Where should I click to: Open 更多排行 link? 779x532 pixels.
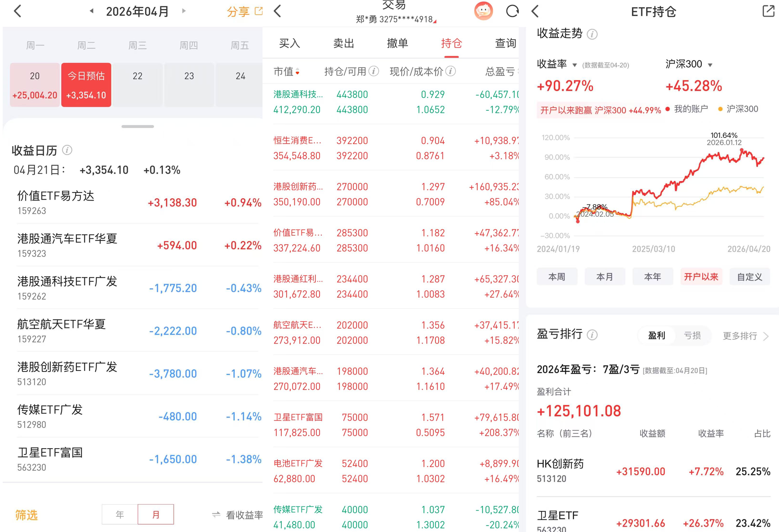(746, 336)
